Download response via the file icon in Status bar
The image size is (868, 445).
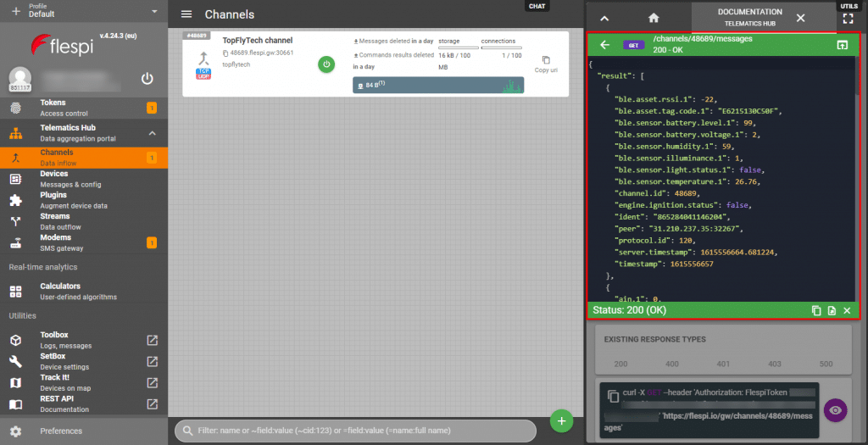(x=832, y=310)
